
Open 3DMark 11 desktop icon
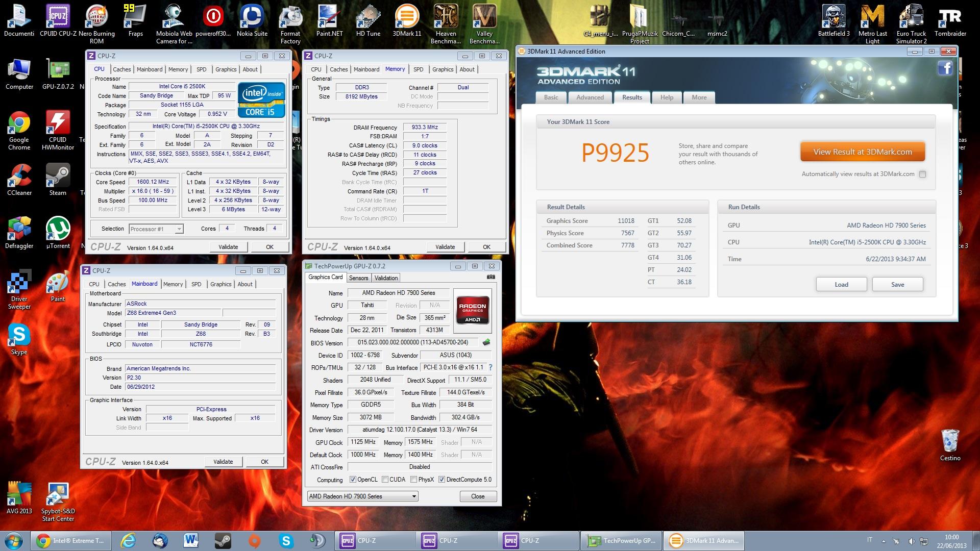pyautogui.click(x=407, y=20)
